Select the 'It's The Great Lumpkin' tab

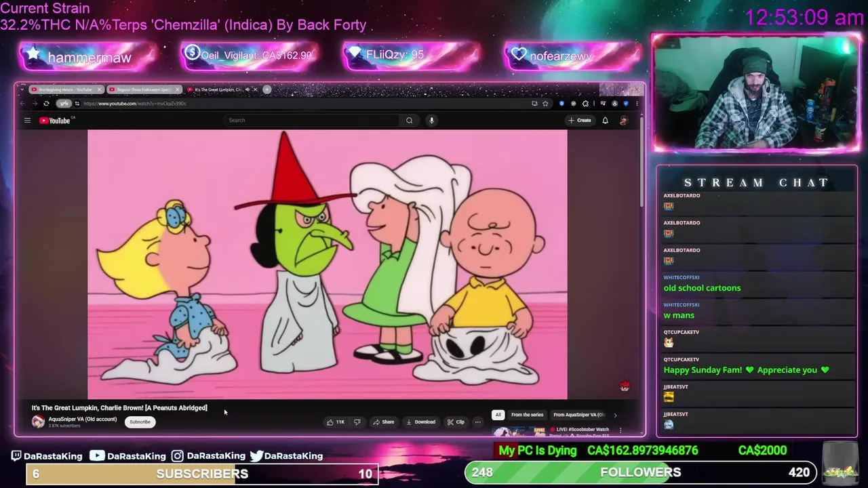point(217,89)
